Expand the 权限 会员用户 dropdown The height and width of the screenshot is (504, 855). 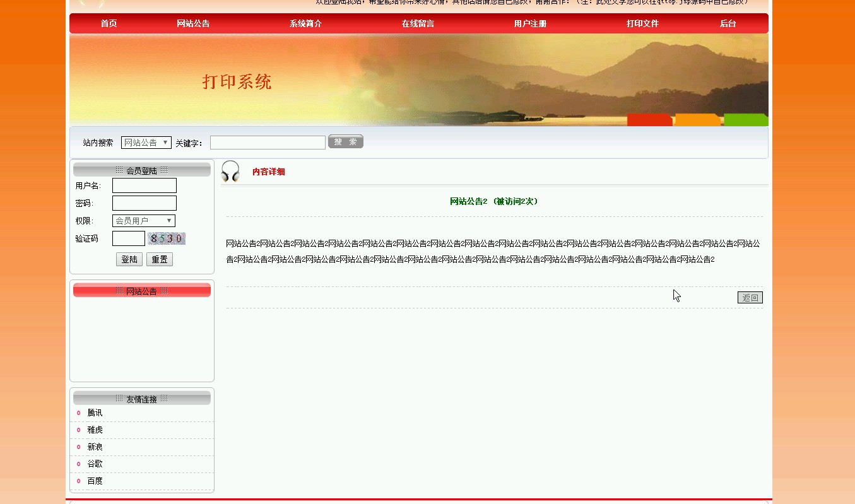(x=144, y=221)
